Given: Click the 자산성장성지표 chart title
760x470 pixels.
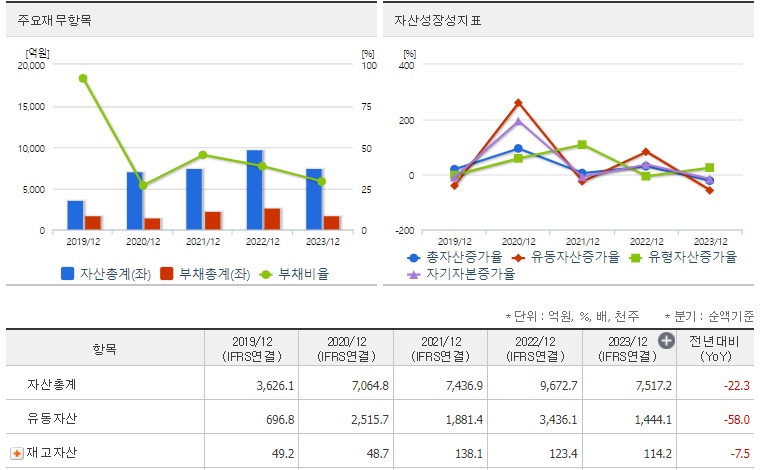Looking at the screenshot, I should [437, 20].
